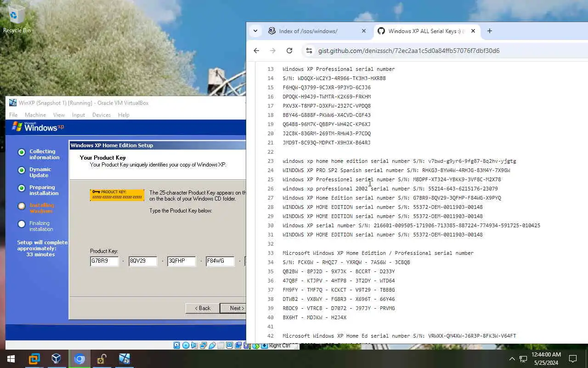Viewport: 588px width, 368px height.
Task: Open Chrome tab search dropdown
Action: click(x=255, y=31)
